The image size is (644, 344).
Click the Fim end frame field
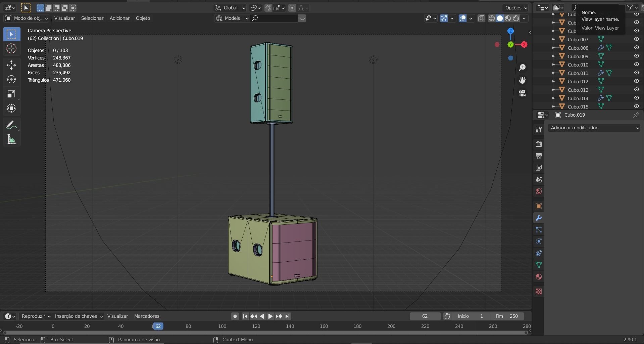click(507, 316)
